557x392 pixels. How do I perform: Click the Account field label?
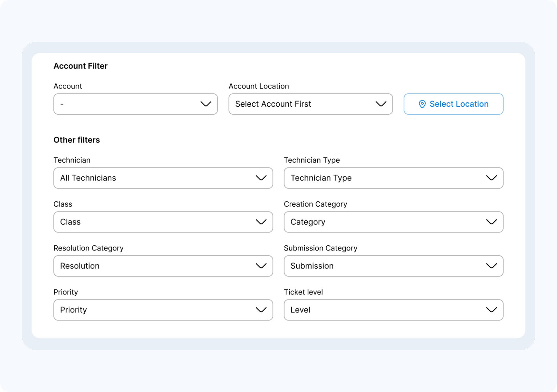[x=68, y=86]
